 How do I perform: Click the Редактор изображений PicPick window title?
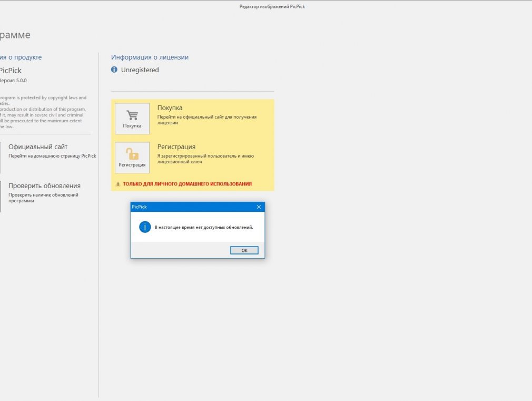point(272,6)
